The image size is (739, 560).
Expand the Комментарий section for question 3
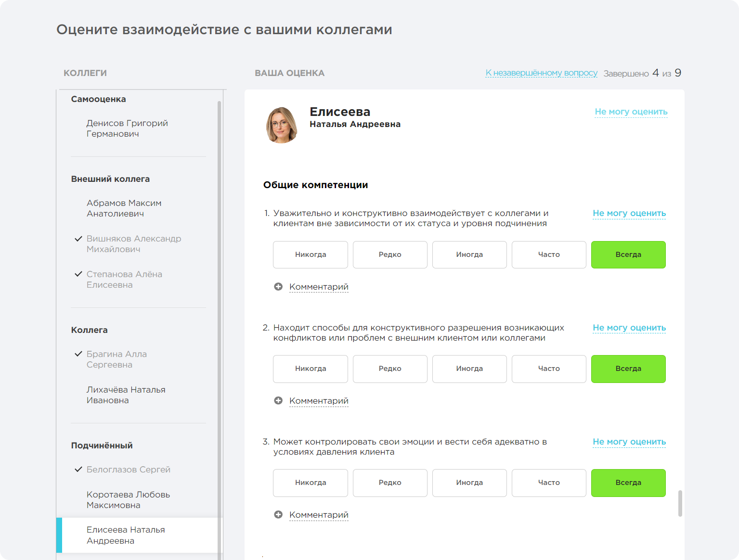[318, 514]
